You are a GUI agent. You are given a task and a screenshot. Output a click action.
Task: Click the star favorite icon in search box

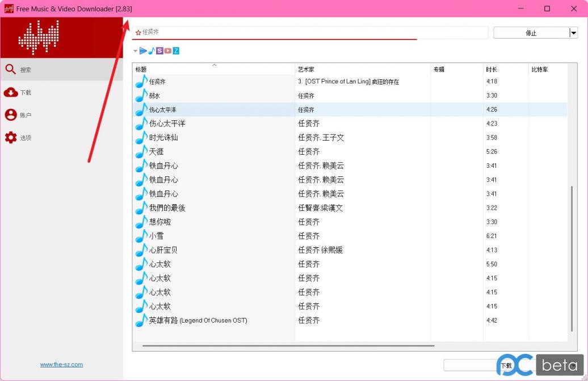138,33
